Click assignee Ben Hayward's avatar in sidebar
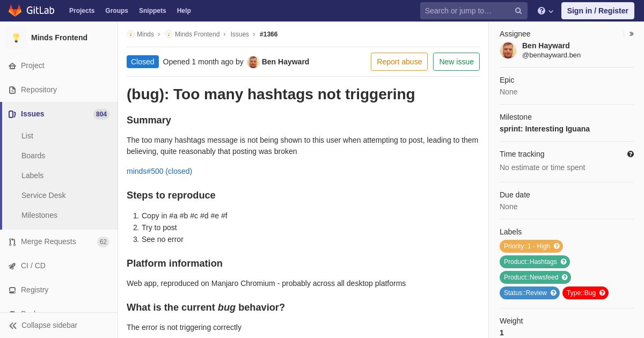 [508, 50]
